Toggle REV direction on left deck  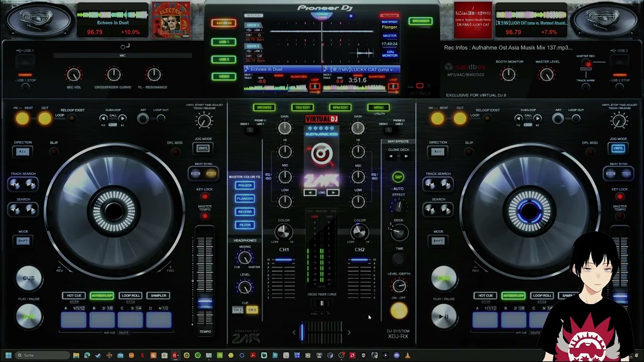click(x=23, y=151)
